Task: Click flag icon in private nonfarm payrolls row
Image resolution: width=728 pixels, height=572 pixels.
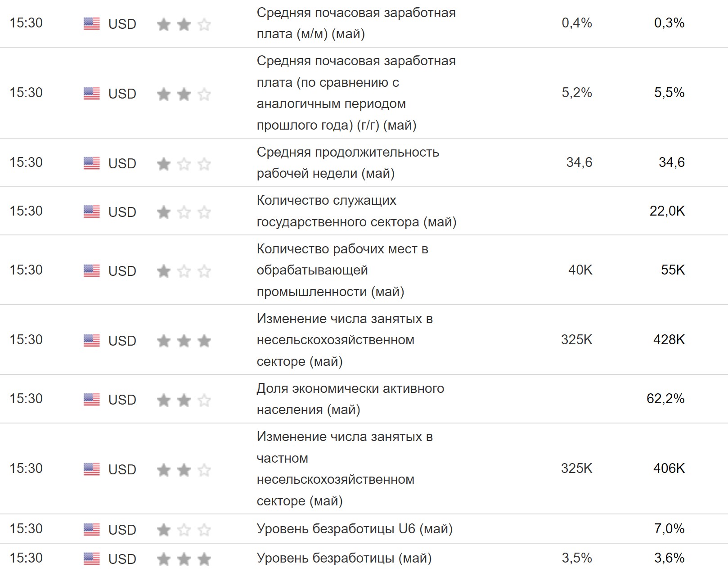Action: [x=92, y=469]
